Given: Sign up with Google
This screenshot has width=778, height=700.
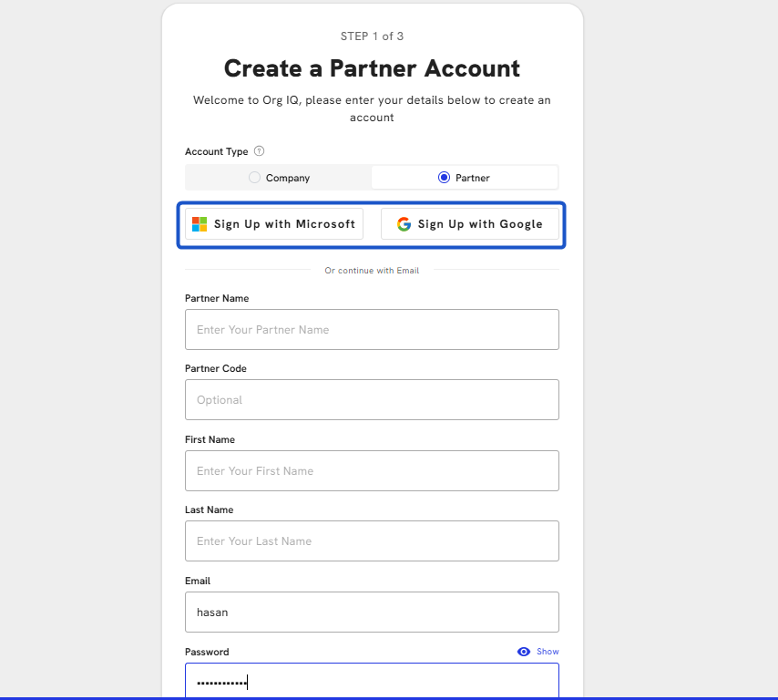Looking at the screenshot, I should 470,224.
